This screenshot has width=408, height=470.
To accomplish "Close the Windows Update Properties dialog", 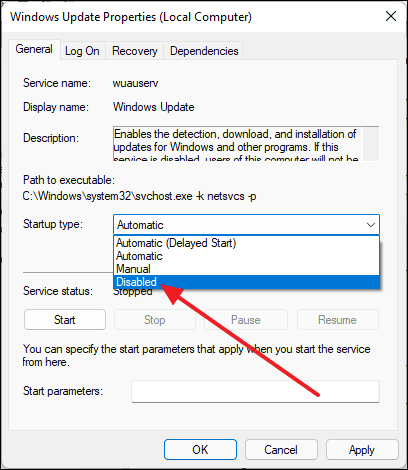I will pos(391,16).
